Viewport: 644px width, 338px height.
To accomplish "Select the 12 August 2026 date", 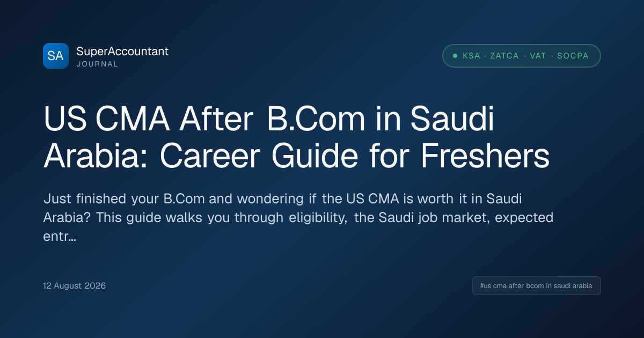I will (x=75, y=285).
